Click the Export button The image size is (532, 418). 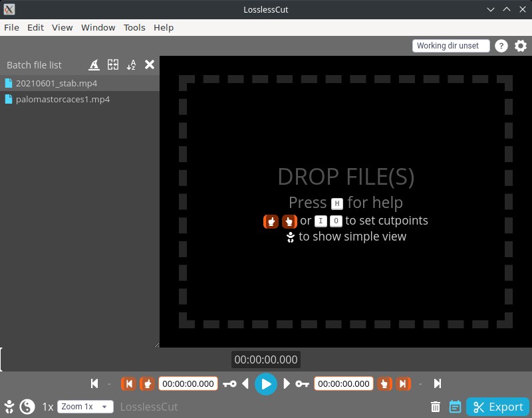point(497,407)
